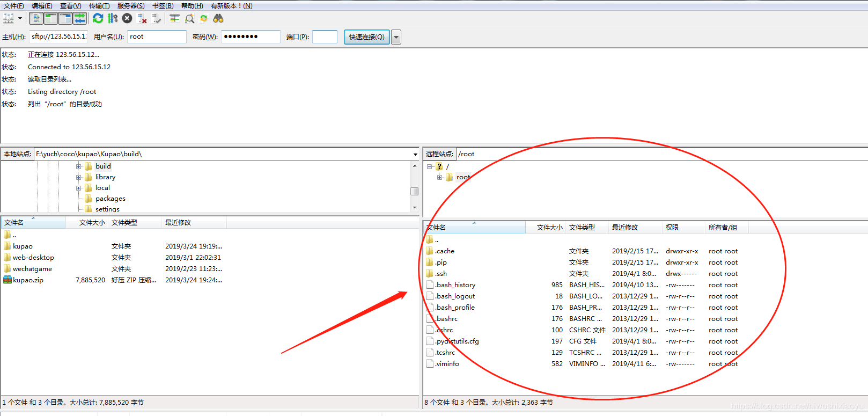
Task: Select the packages folder in the local tree
Action: [x=110, y=199]
